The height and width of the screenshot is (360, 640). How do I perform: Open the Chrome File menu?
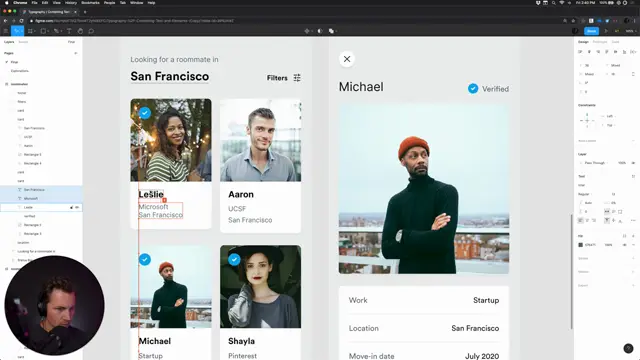(x=34, y=3)
